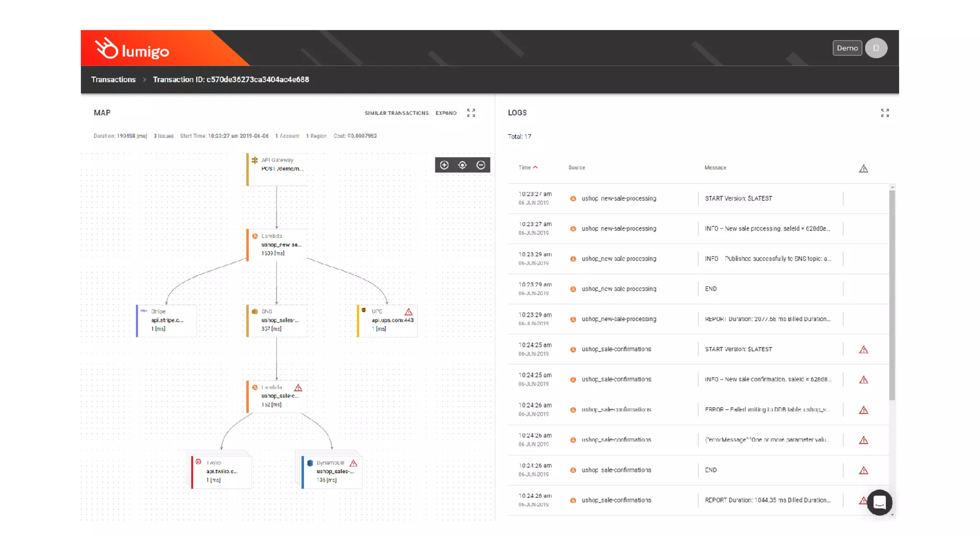
Task: Click the recenter map control
Action: point(462,165)
